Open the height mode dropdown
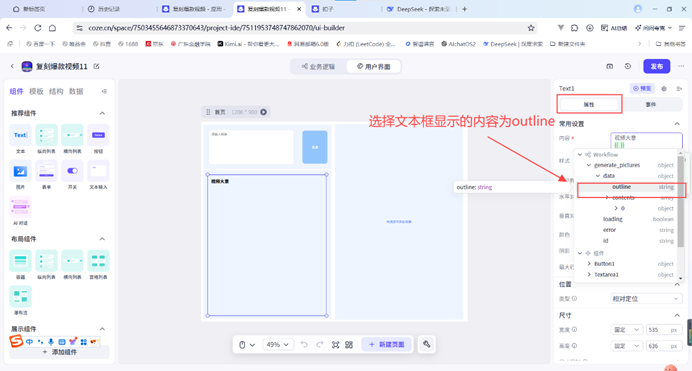This screenshot has width=692, height=371. click(627, 346)
